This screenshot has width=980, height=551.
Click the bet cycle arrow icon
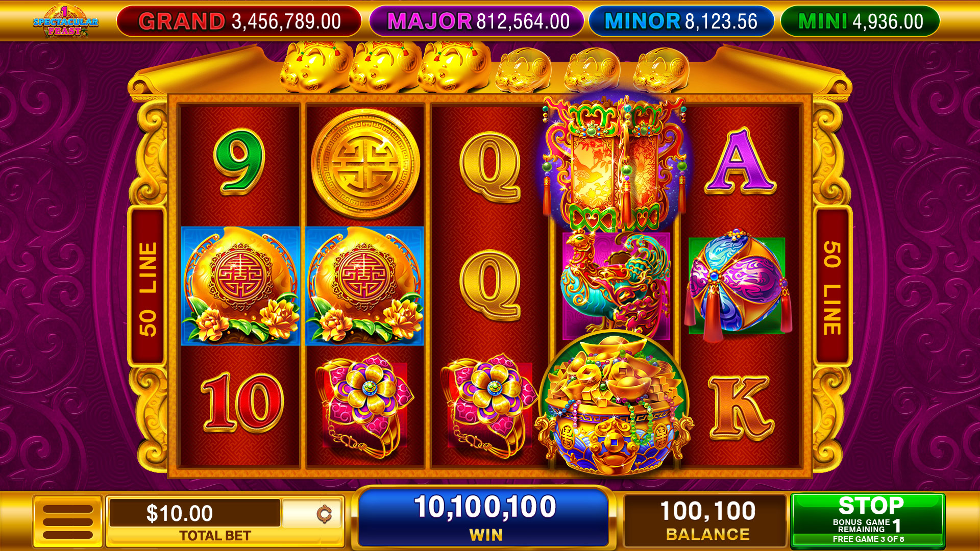click(x=324, y=514)
